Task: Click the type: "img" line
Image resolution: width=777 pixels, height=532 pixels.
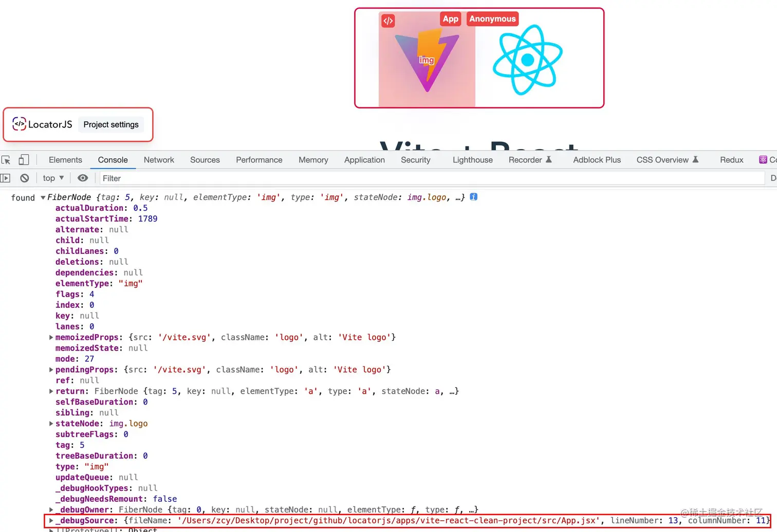Action: coord(82,467)
